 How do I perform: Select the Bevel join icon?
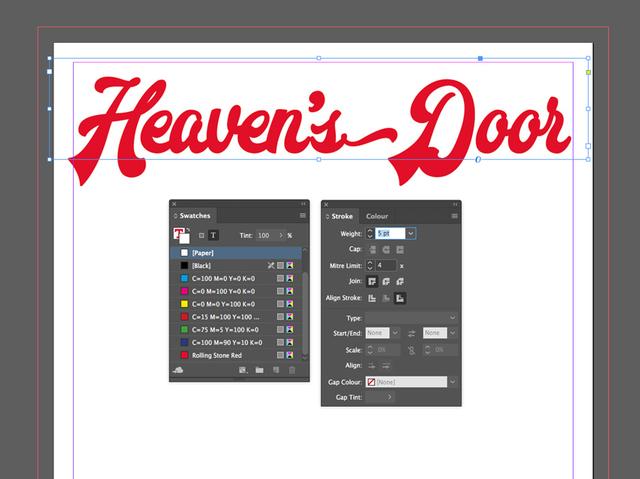point(400,282)
